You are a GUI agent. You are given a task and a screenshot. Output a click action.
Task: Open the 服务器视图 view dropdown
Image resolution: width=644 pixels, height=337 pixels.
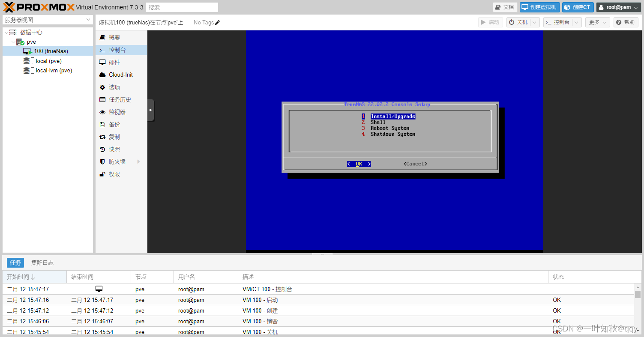pos(48,20)
